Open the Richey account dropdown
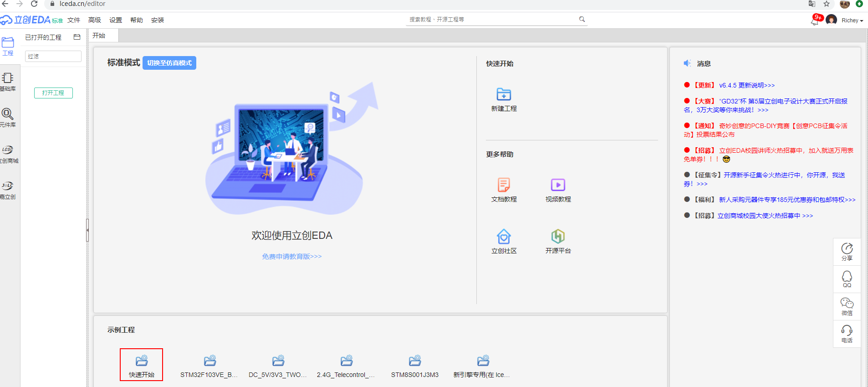Image resolution: width=868 pixels, height=387 pixels. [852, 21]
